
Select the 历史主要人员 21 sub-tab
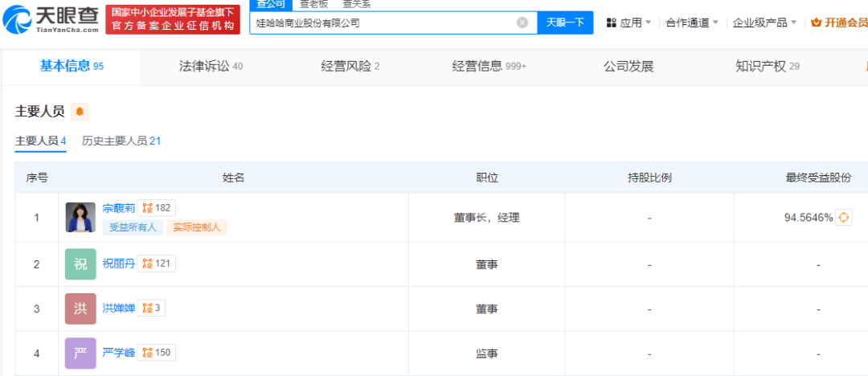tap(121, 141)
